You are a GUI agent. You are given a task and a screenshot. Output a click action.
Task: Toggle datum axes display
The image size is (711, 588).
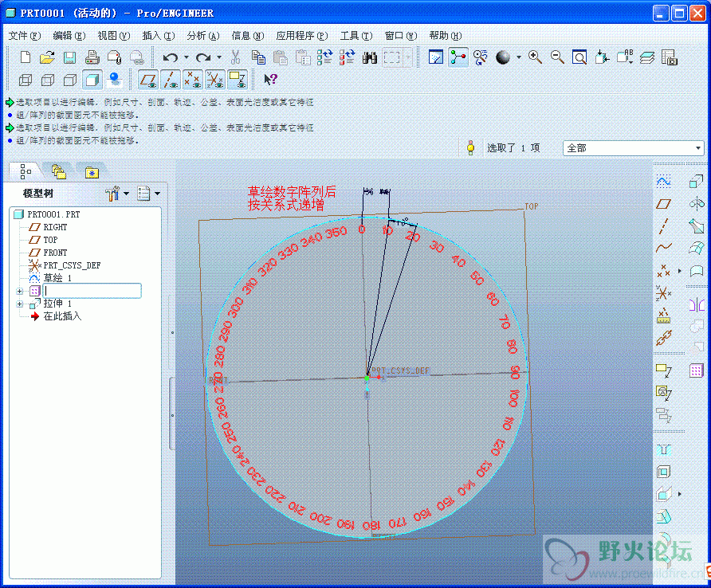tap(171, 80)
